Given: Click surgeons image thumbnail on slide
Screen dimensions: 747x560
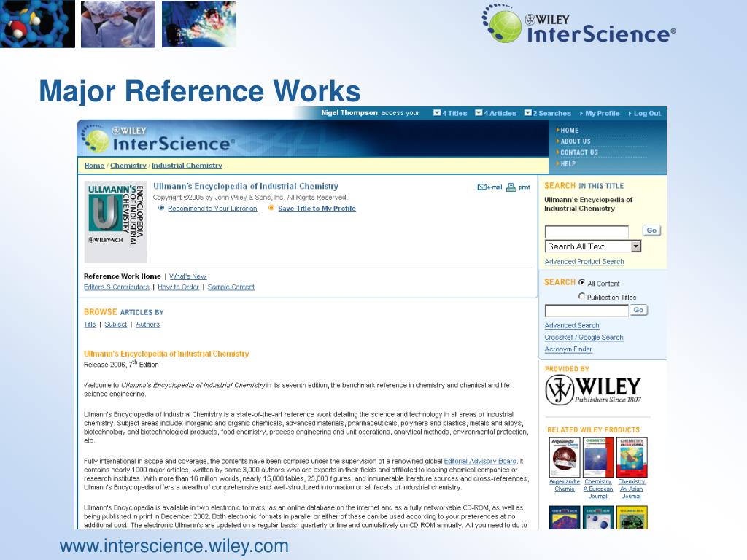Looking at the screenshot, I should pos(118,24).
